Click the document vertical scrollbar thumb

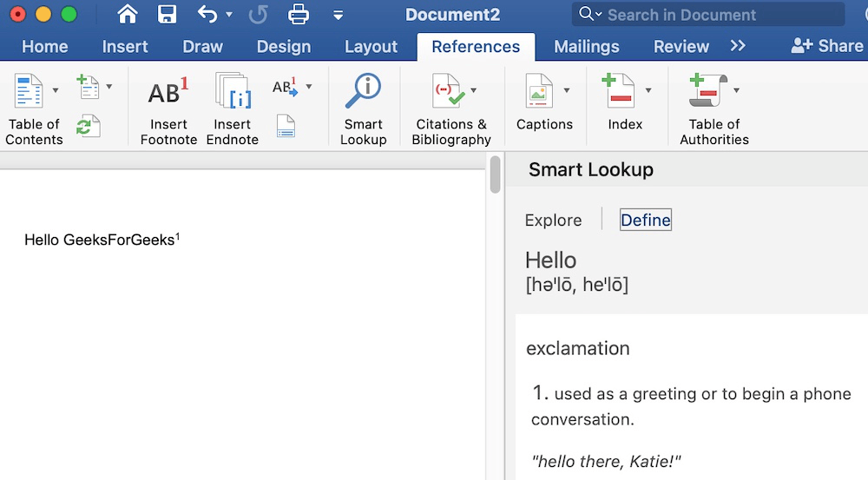[x=495, y=174]
